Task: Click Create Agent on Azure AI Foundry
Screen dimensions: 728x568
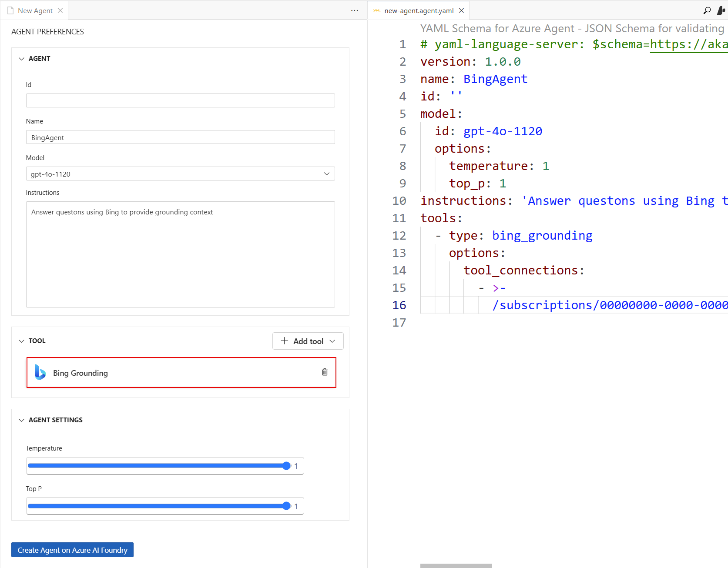Action: click(72, 550)
